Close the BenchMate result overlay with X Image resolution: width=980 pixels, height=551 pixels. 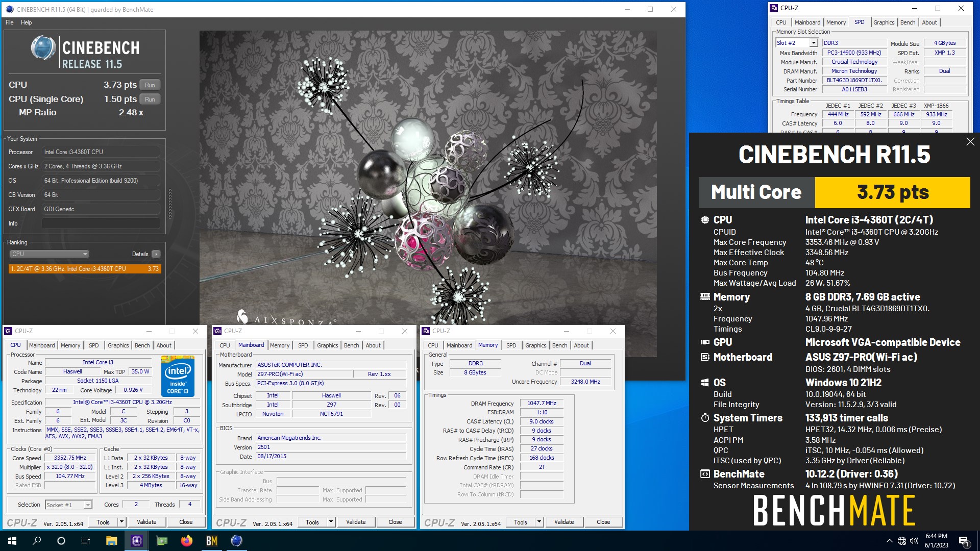tap(970, 142)
